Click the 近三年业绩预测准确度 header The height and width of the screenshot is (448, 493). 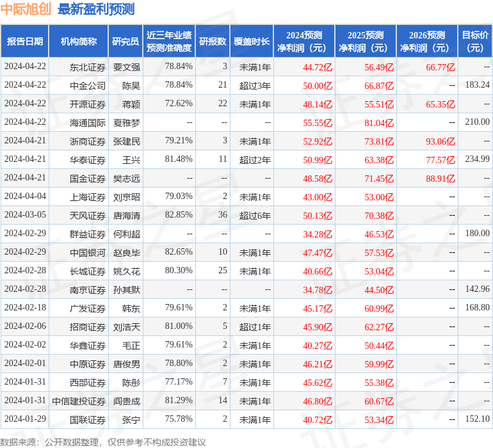[169, 42]
